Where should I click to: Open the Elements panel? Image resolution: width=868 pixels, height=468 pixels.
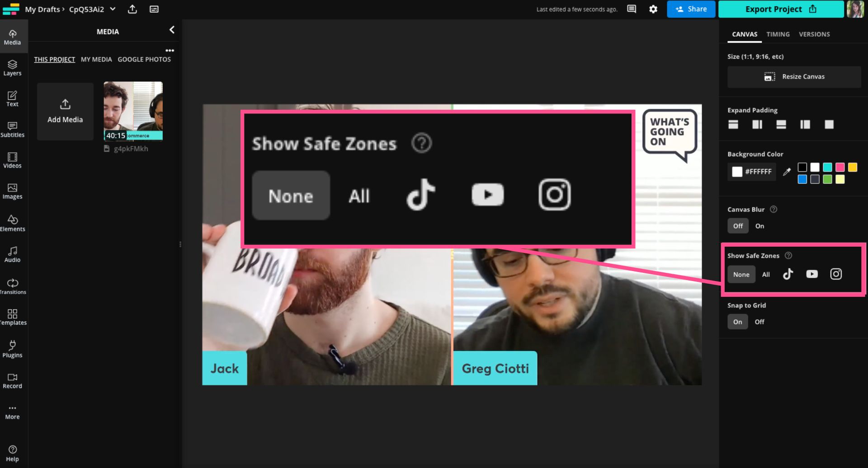[x=12, y=223]
